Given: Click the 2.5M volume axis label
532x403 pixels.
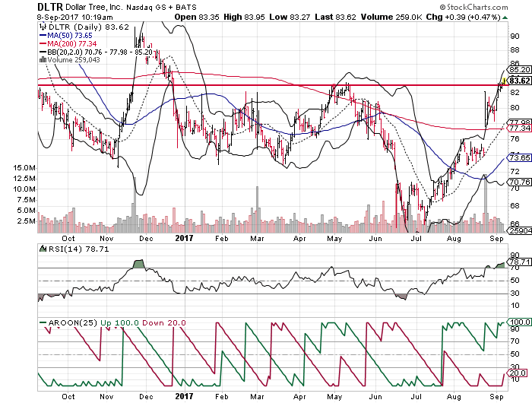Looking at the screenshot, I should 26,221.
